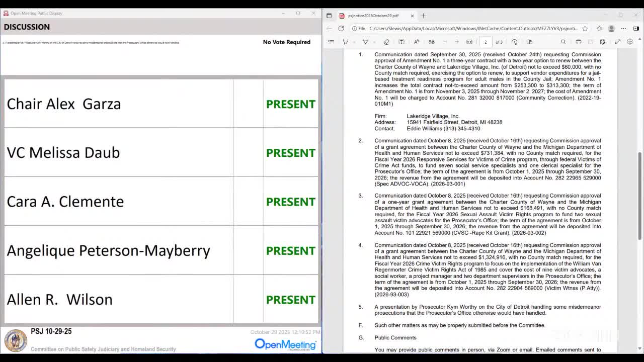Select the psjnotice2025October29.pdf tab

click(376, 16)
